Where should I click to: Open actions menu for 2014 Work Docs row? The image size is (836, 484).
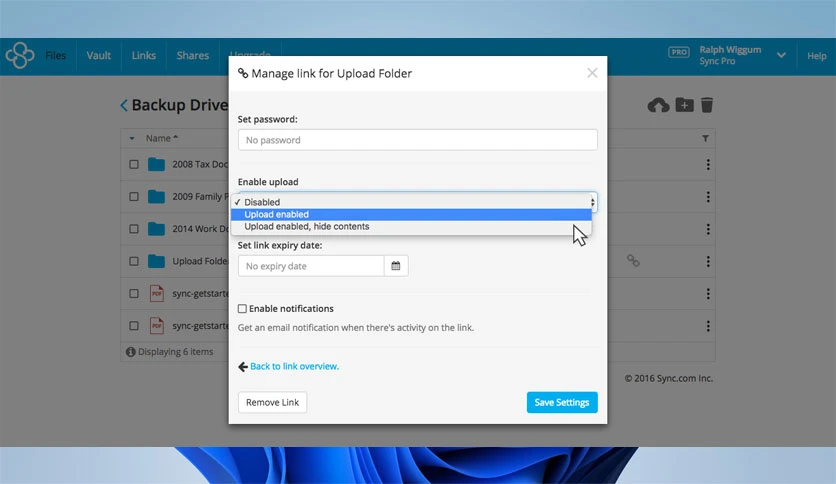tap(708, 229)
